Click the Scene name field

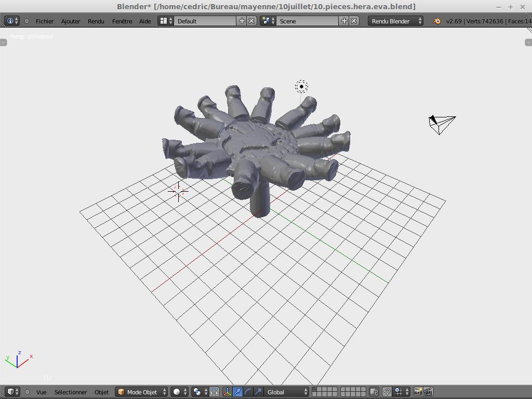(308, 21)
